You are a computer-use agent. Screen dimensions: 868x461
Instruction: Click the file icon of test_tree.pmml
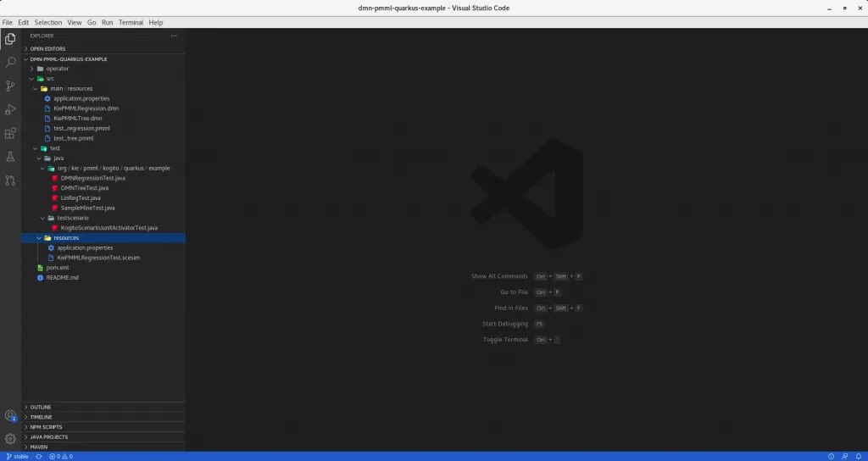(47, 138)
